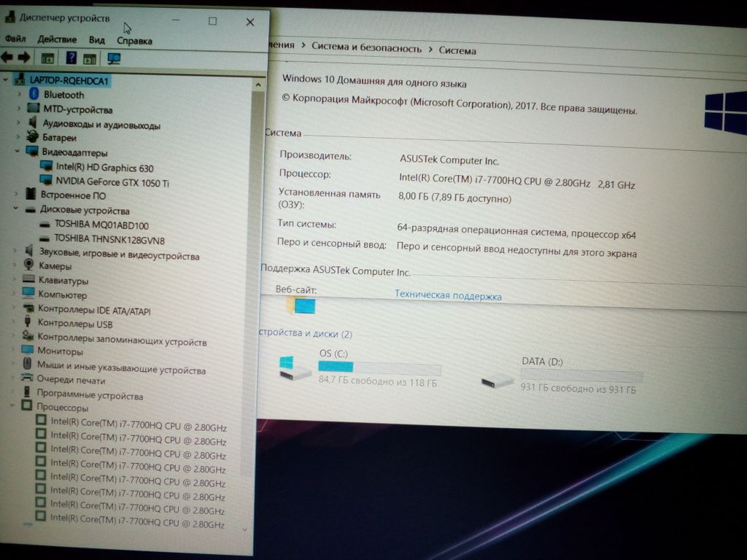This screenshot has width=747, height=560.
Task: Collapse the LAPTOP-RQEHDCA1 root node
Action: [x=6, y=79]
